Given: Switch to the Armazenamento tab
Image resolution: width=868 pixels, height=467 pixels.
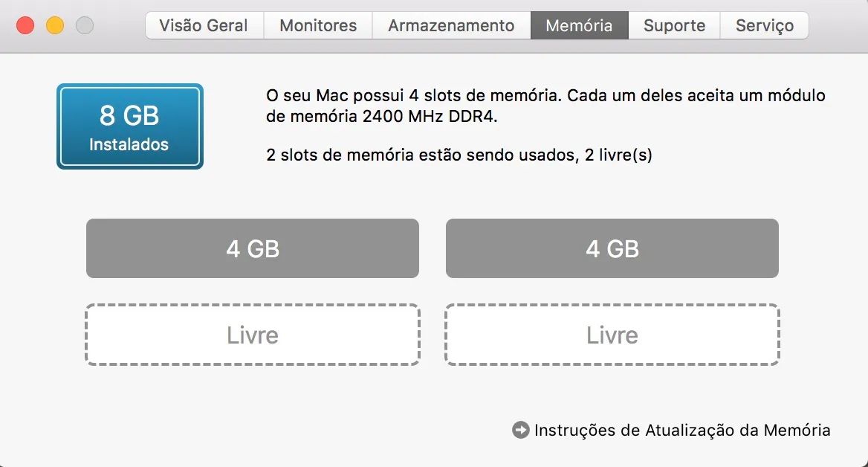Looking at the screenshot, I should pos(450,25).
